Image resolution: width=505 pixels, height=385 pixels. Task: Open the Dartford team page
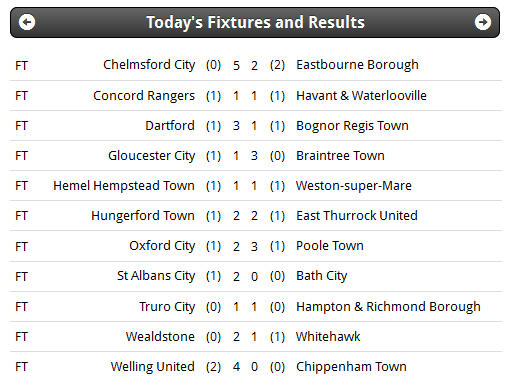tap(170, 126)
